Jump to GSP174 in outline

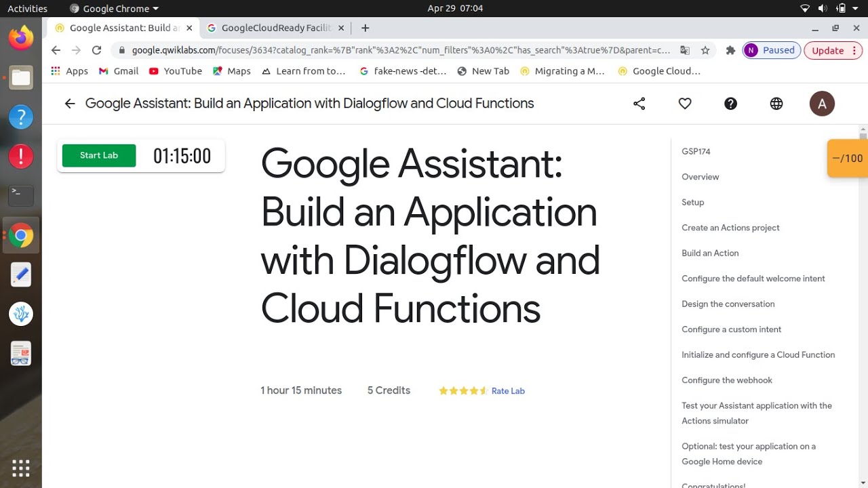point(696,152)
